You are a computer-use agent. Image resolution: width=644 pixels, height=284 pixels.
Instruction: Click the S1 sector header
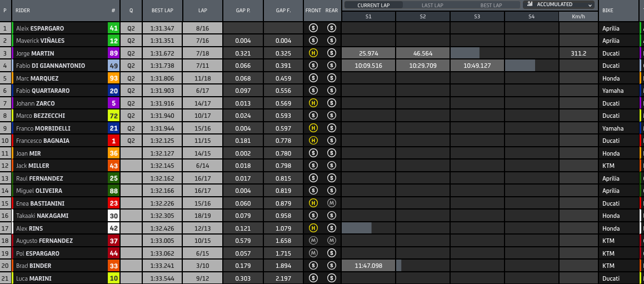[368, 17]
